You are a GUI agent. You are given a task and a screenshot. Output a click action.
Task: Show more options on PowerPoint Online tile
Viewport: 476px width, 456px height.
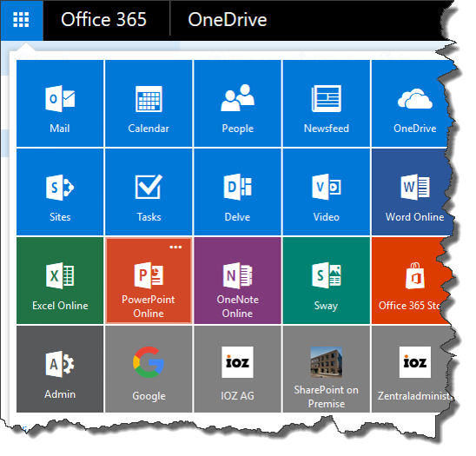175,248
